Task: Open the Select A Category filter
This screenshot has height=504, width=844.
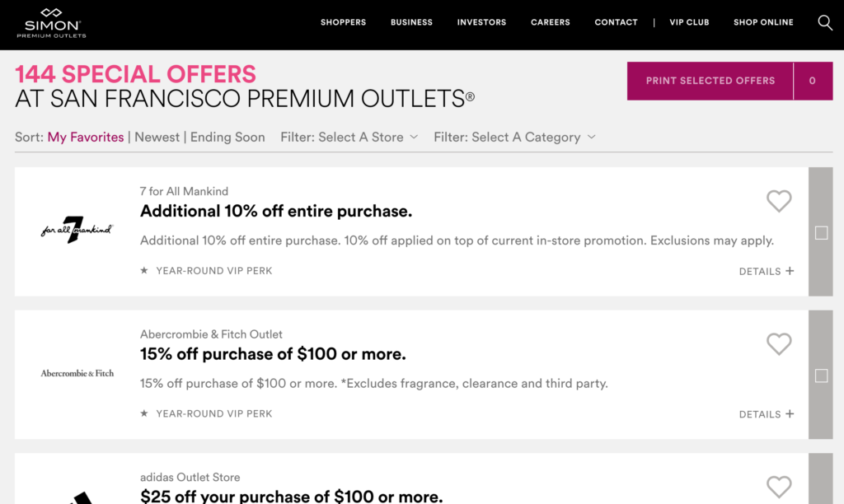Action: [514, 138]
